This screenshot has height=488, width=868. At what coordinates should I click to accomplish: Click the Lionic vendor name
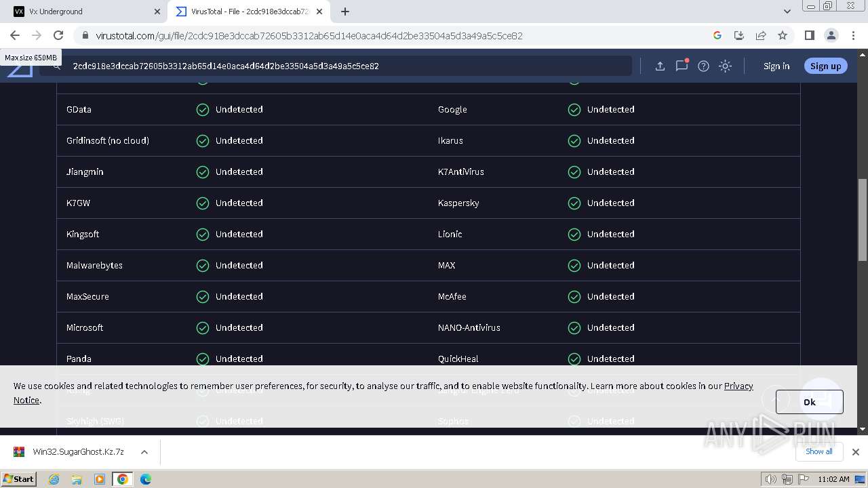[450, 234]
